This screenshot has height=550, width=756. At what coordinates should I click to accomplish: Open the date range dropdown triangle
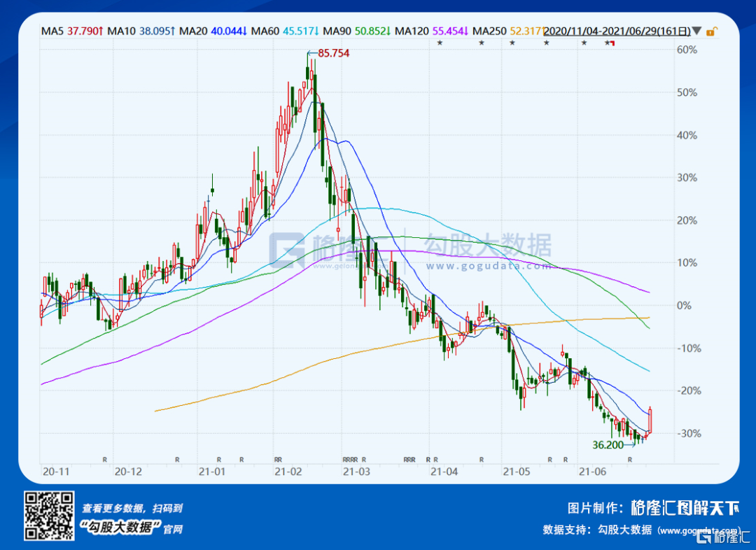pyautogui.click(x=697, y=31)
